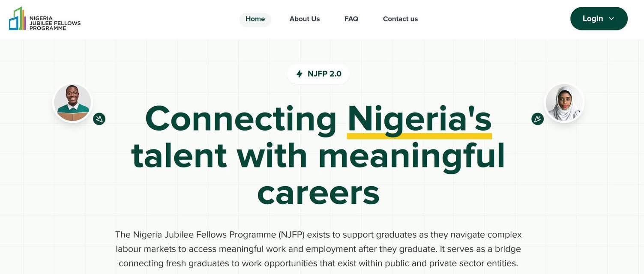
Task: Open the FAQ page
Action: pyautogui.click(x=351, y=19)
